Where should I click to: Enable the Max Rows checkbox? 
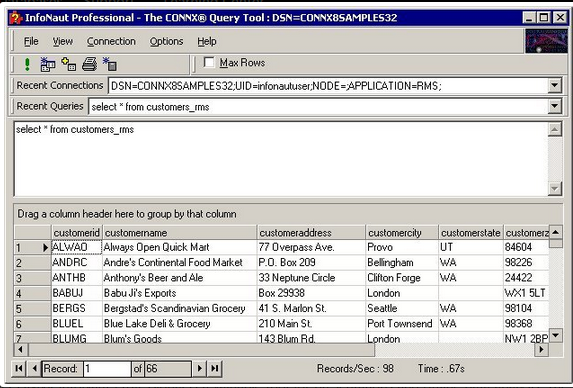pyautogui.click(x=209, y=62)
